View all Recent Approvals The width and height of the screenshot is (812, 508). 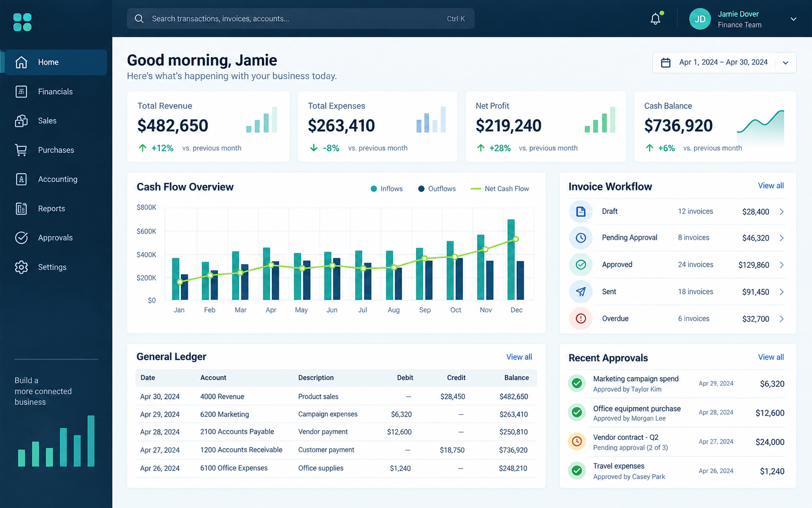pos(771,357)
